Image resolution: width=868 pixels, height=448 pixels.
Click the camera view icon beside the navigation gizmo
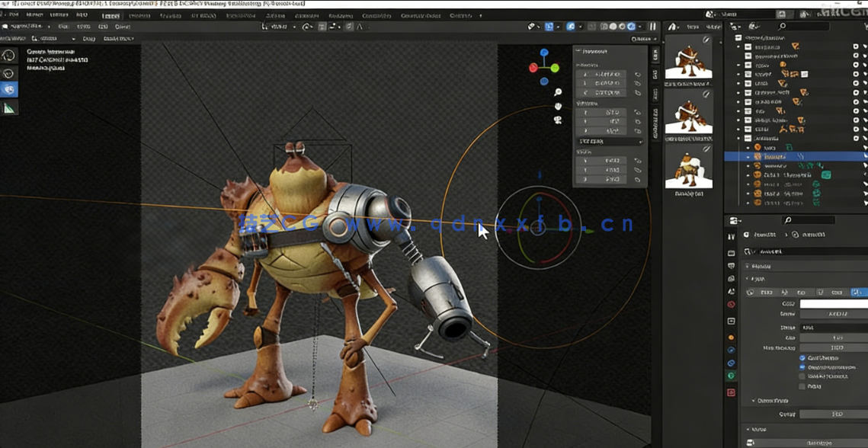click(x=557, y=119)
